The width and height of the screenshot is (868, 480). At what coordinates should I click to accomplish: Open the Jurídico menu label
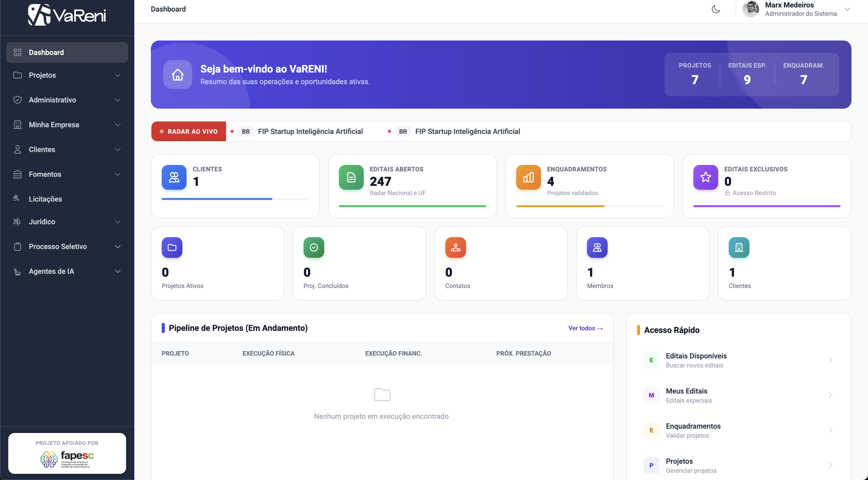(x=42, y=221)
